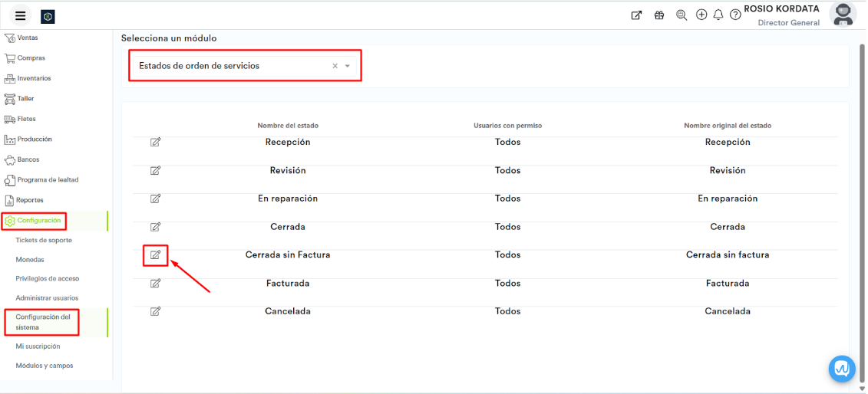The image size is (868, 394).
Task: Click edit icon for Facturada row
Action: click(x=155, y=284)
